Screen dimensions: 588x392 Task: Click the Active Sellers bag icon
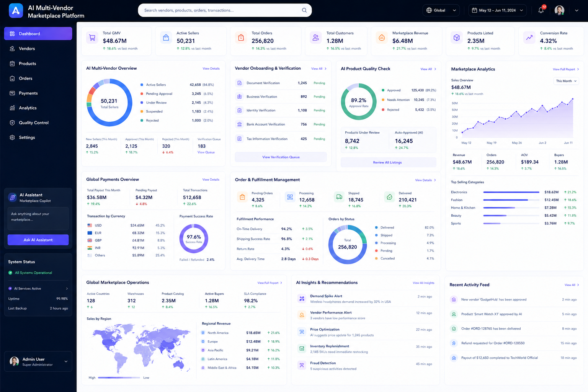point(166,38)
